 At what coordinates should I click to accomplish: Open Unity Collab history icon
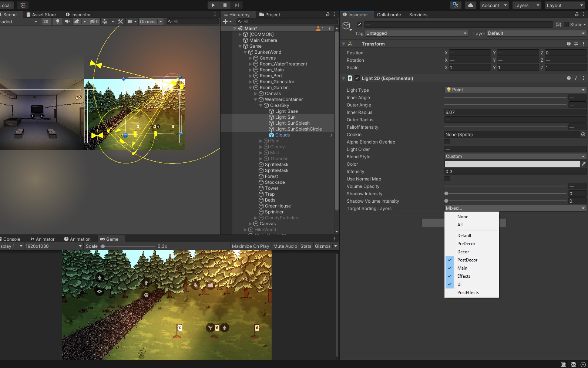pos(455,5)
